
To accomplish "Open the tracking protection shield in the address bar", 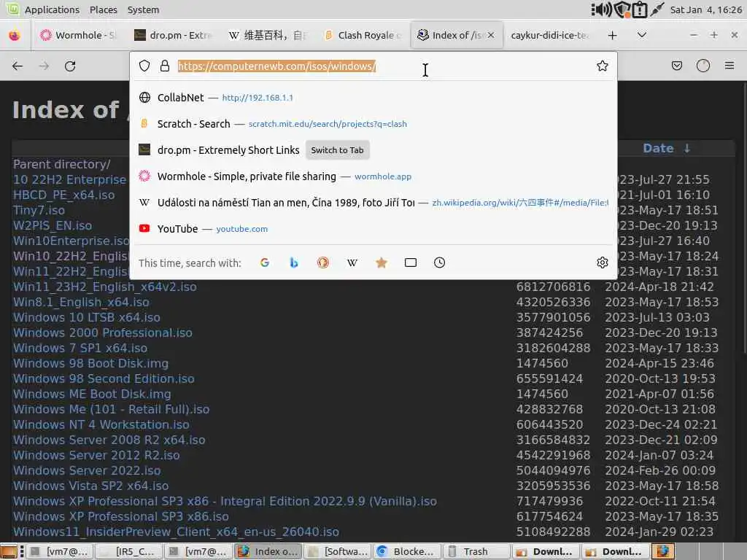I will pos(144,66).
